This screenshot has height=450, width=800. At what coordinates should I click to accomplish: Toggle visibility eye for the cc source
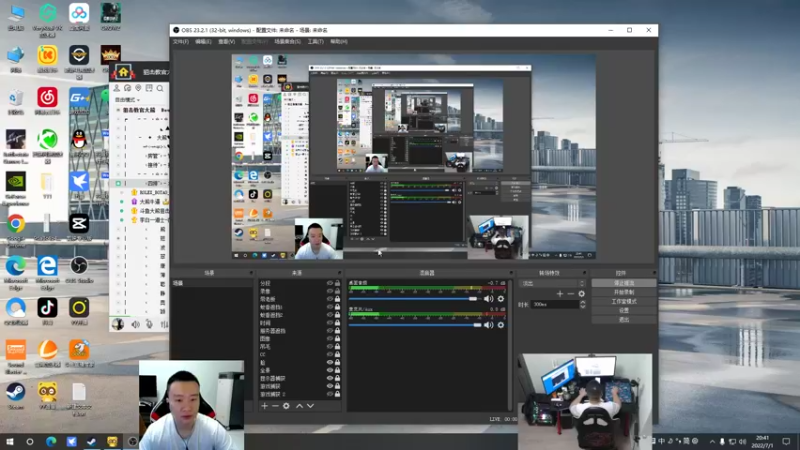330,355
